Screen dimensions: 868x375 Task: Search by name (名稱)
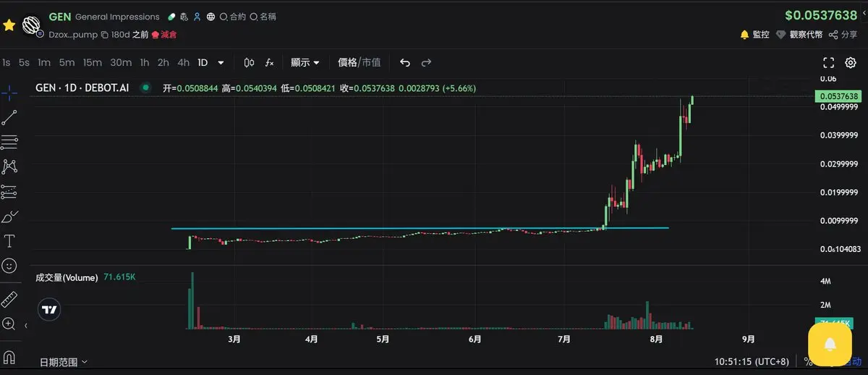pos(263,17)
